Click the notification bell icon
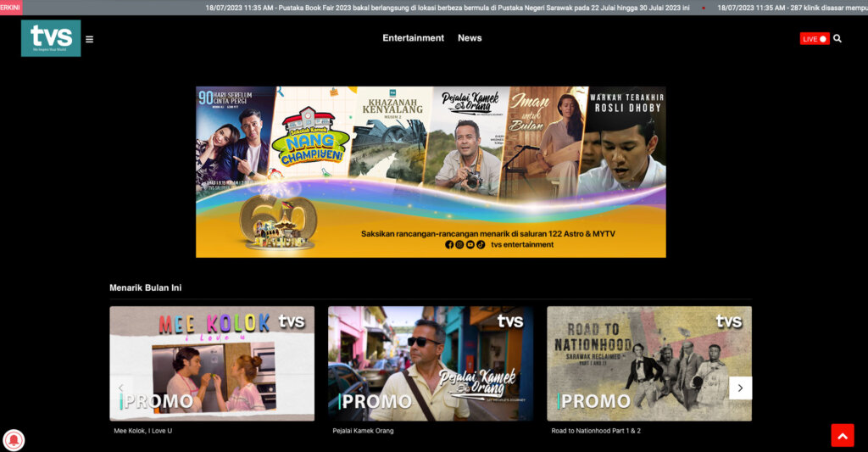 tap(14, 440)
